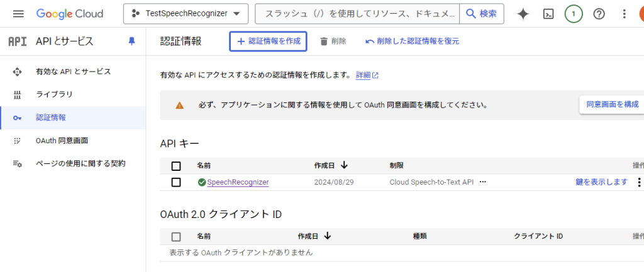Unpin the API とサービス pin icon
Image resolution: width=644 pixels, height=272 pixels.
coord(131,41)
